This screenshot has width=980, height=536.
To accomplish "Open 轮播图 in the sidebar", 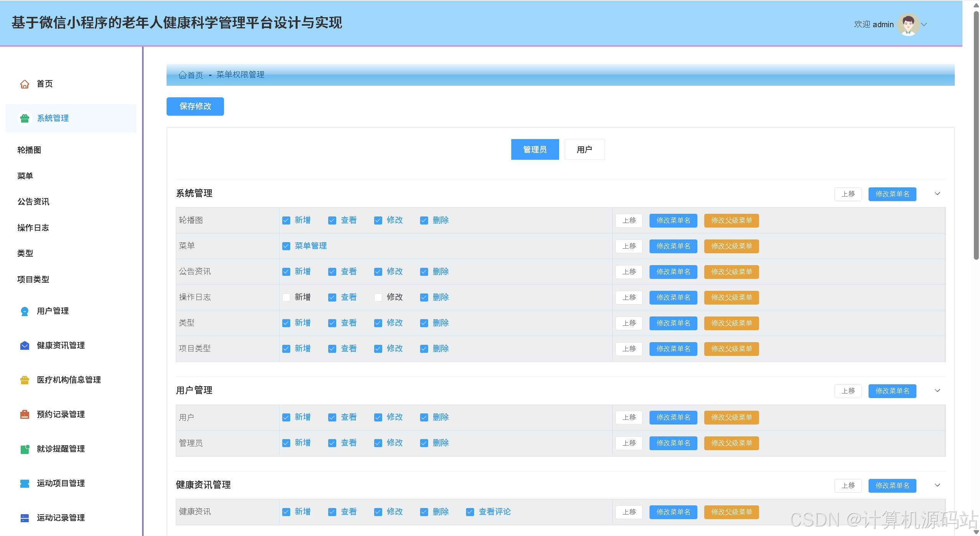I will click(x=29, y=150).
